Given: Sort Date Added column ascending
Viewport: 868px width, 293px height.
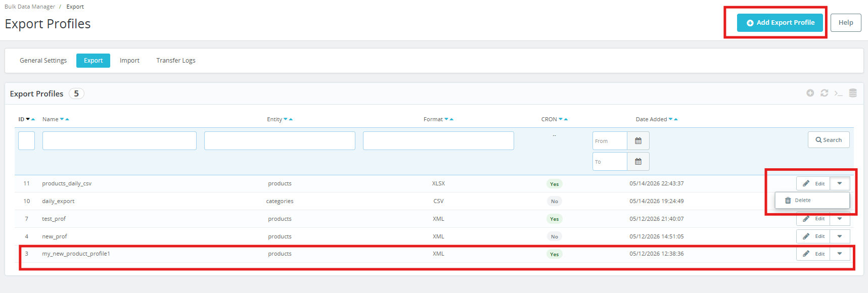Looking at the screenshot, I should click(676, 119).
